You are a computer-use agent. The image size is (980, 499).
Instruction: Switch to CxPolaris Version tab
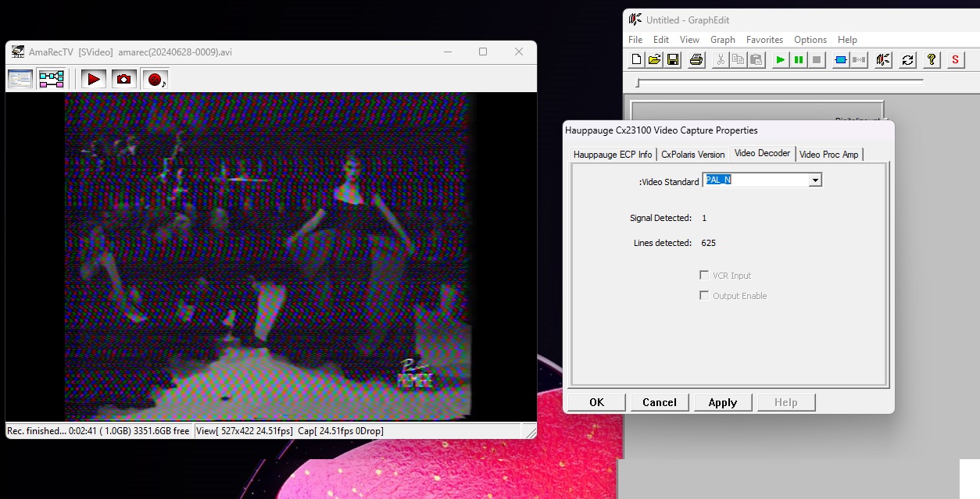click(x=693, y=155)
